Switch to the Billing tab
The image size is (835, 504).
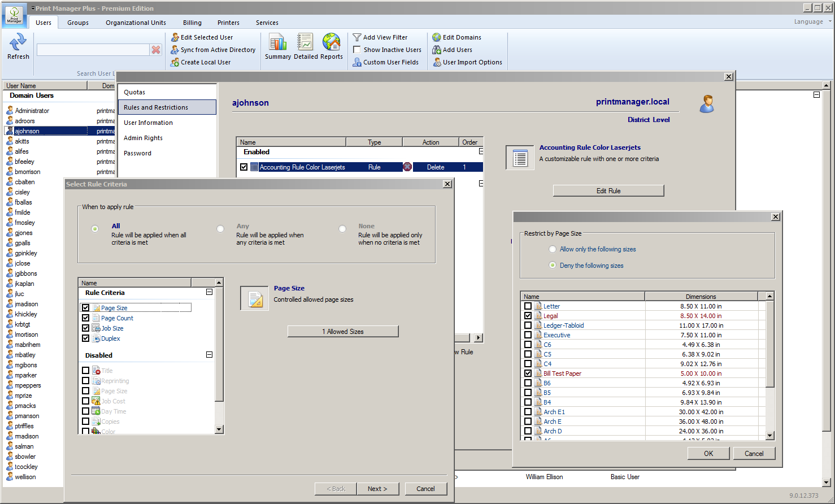tap(192, 23)
